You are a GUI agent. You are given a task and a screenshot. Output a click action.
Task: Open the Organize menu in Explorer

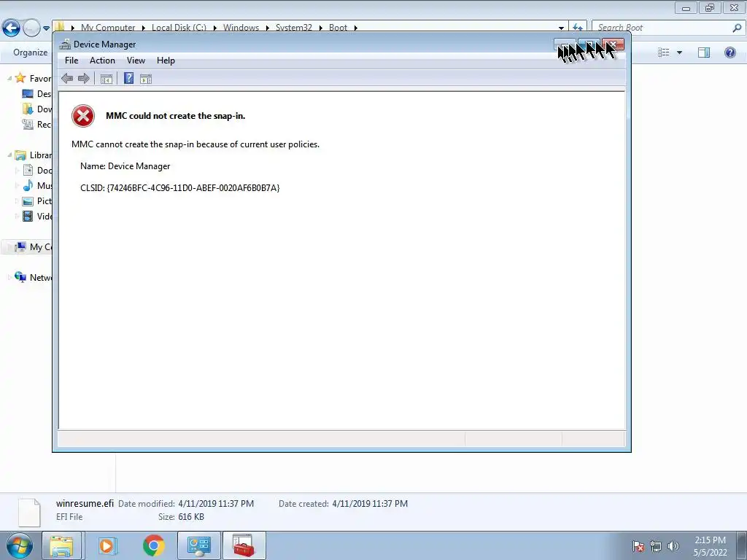(31, 52)
